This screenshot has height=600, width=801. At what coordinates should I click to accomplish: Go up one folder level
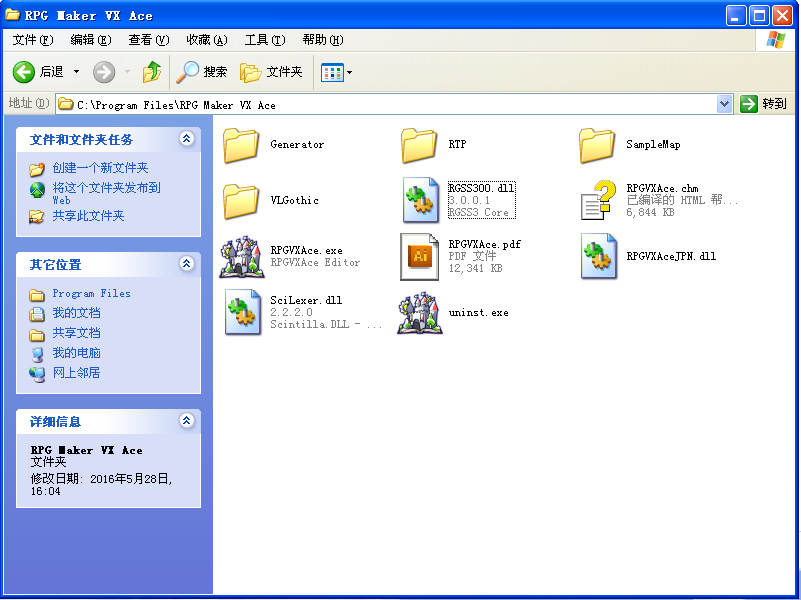[x=152, y=72]
